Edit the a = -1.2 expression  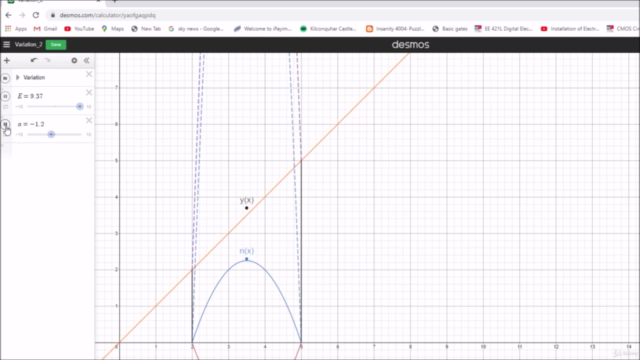31,124
